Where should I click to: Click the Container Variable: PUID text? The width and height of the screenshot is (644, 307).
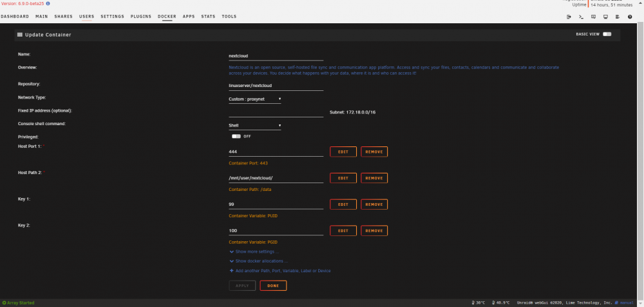253,215
